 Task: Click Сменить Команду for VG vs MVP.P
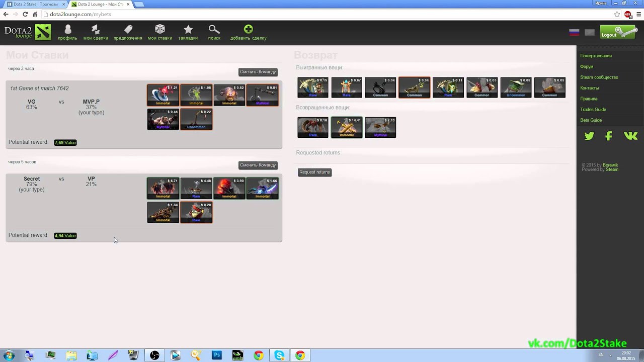pyautogui.click(x=258, y=72)
